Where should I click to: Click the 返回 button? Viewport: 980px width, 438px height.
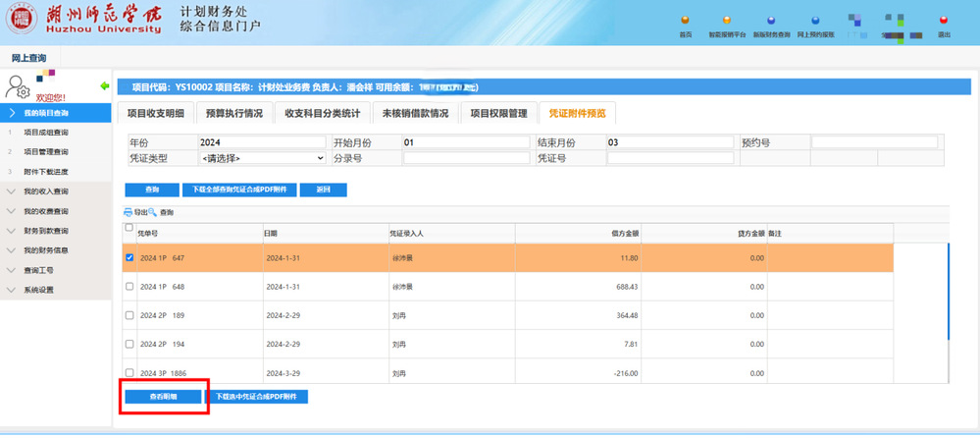pos(323,190)
